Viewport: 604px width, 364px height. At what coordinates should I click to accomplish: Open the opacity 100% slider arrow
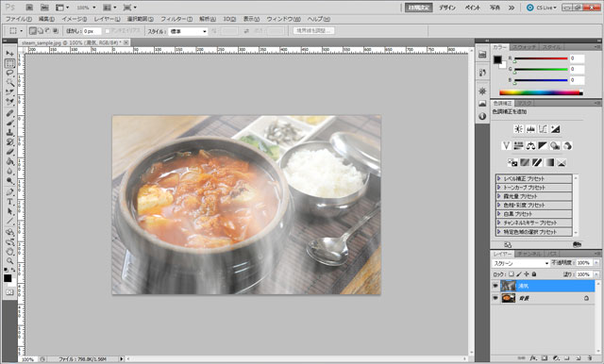click(x=596, y=263)
